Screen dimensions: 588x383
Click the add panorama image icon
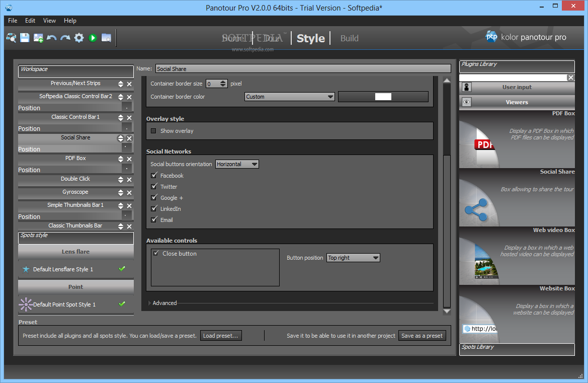click(x=38, y=38)
